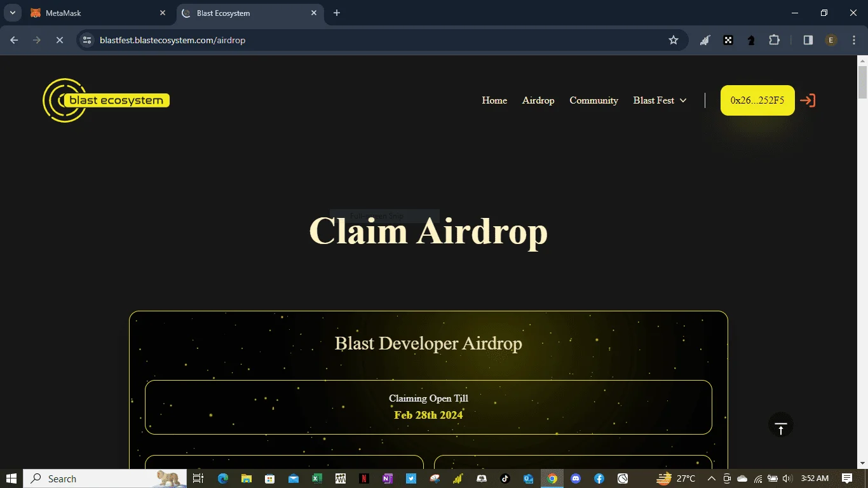Close the MetaMask tab
Viewport: 868px width, 488px height.
tap(162, 13)
